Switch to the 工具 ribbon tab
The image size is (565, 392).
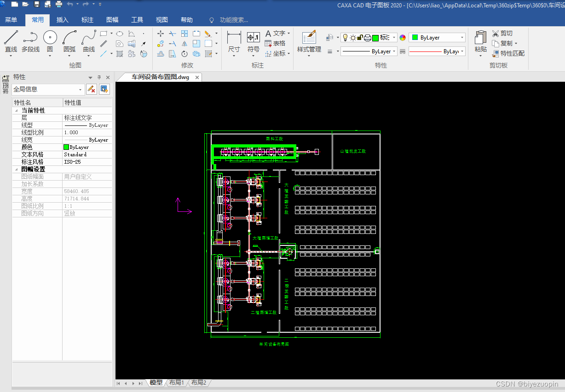click(x=137, y=20)
